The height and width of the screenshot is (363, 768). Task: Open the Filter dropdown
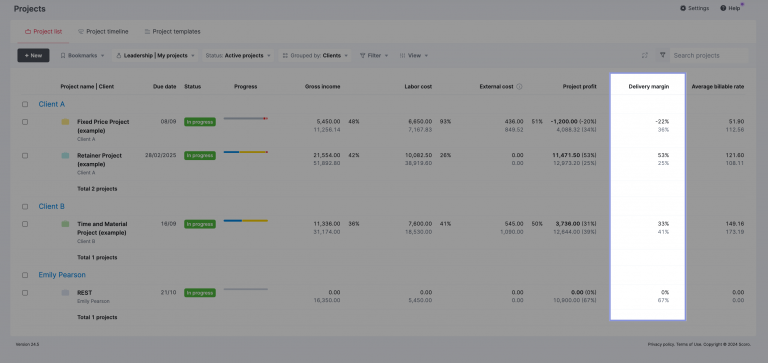[374, 55]
